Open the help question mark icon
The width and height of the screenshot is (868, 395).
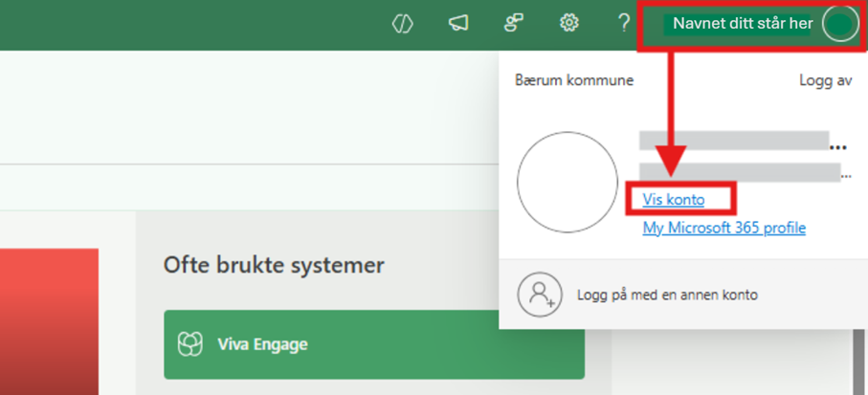pos(624,23)
